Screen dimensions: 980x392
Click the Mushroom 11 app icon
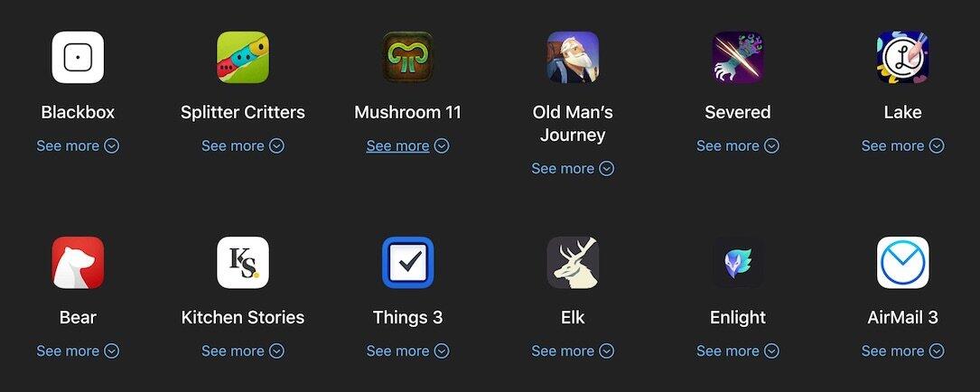[x=407, y=58]
